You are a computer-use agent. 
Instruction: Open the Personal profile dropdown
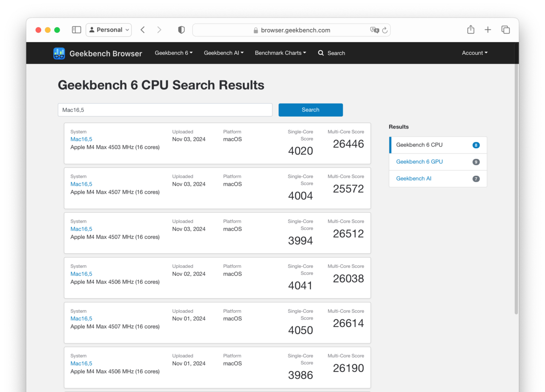pos(109,30)
